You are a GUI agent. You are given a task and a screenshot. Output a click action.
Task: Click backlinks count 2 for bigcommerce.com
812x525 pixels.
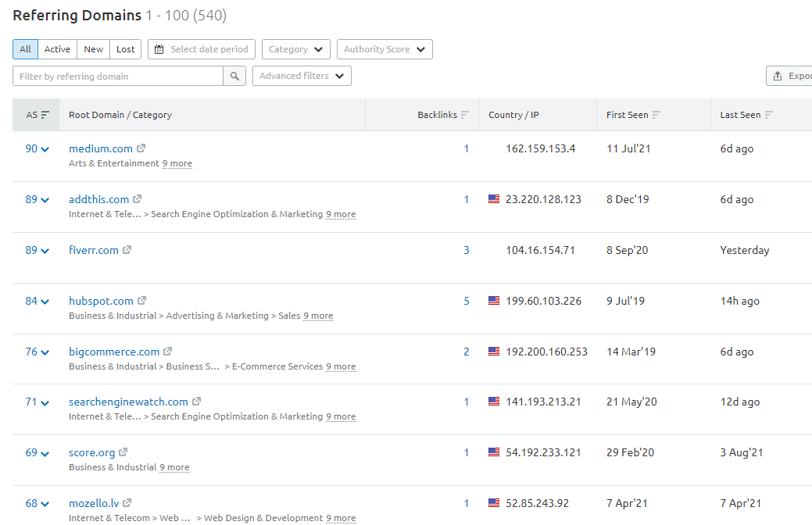point(467,352)
